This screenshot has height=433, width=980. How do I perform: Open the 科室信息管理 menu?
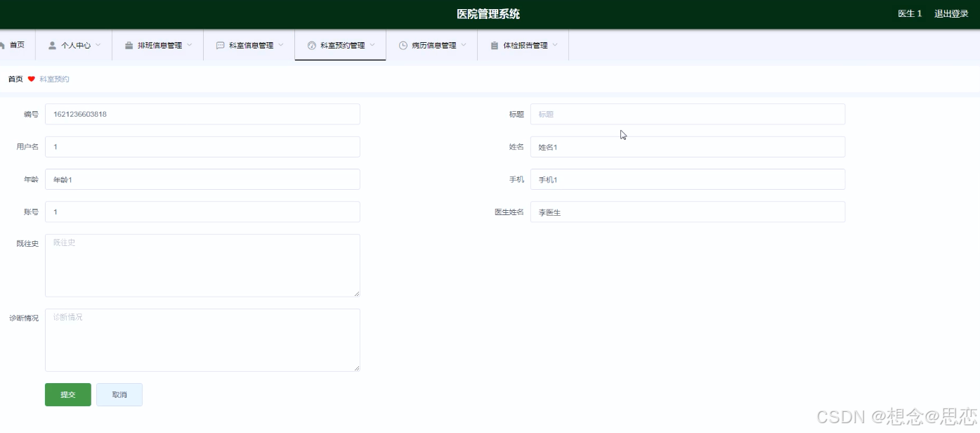(249, 45)
